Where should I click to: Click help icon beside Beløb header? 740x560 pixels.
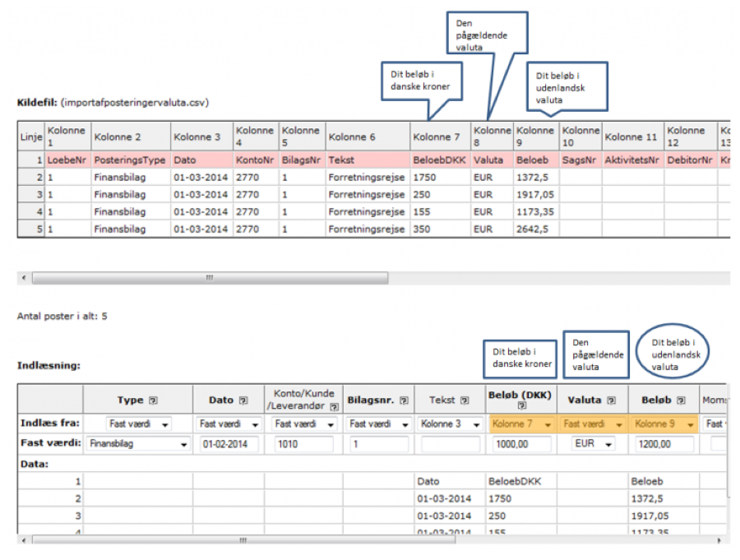pyautogui.click(x=679, y=400)
